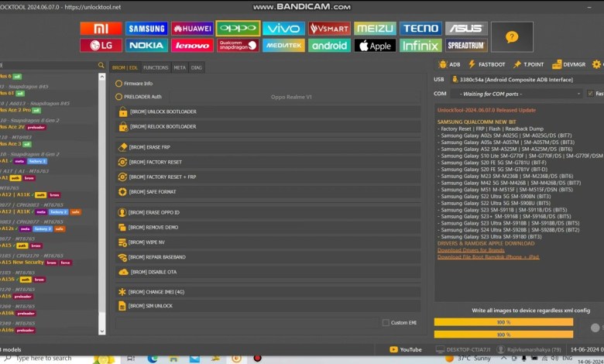This screenshot has width=604, height=364.
Task: Select the Oppo brand logo
Action: coord(238,29)
